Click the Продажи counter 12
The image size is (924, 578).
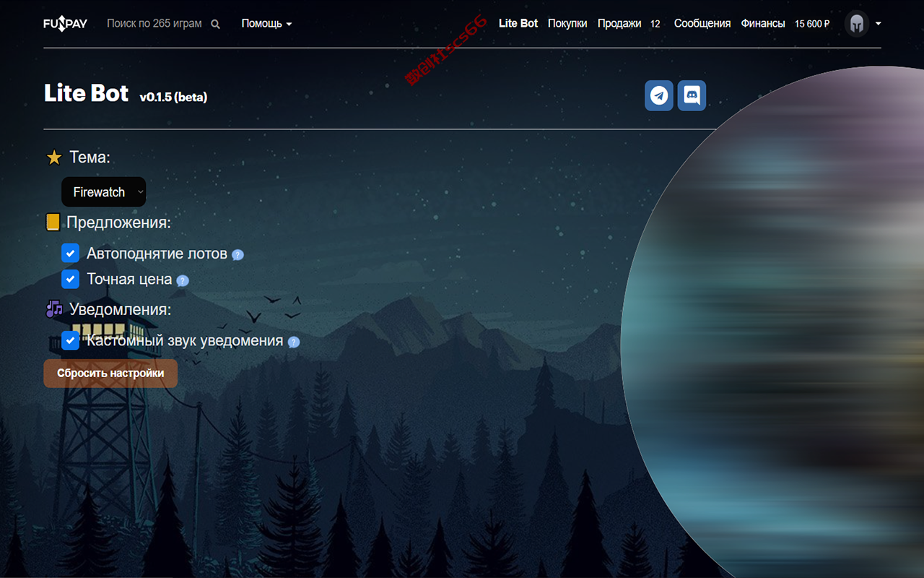tap(655, 24)
